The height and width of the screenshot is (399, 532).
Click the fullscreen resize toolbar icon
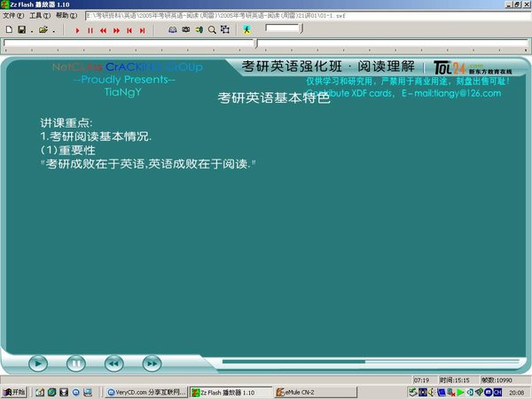pos(225,30)
